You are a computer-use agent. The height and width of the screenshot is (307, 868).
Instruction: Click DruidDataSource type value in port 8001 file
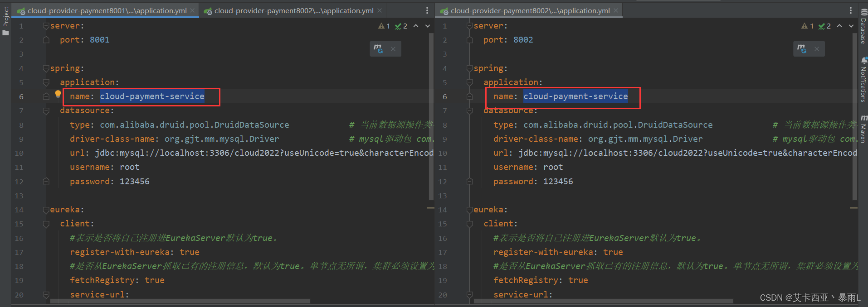[x=194, y=125]
